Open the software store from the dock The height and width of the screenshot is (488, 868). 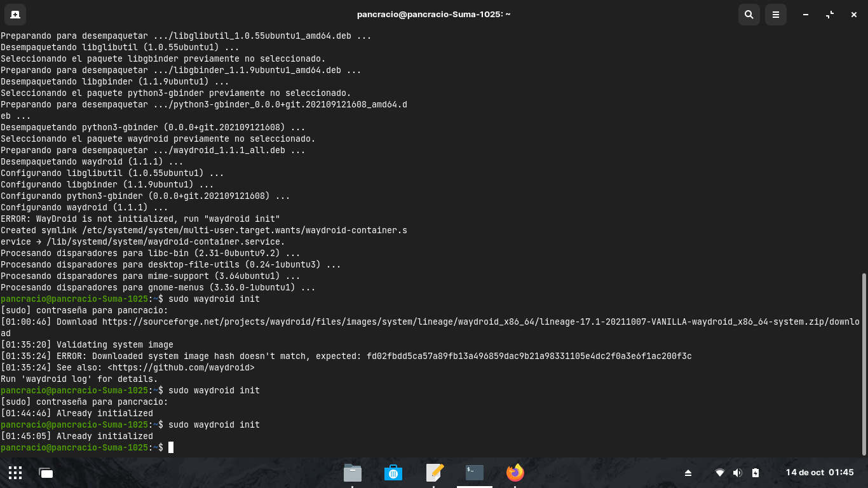[x=393, y=473]
